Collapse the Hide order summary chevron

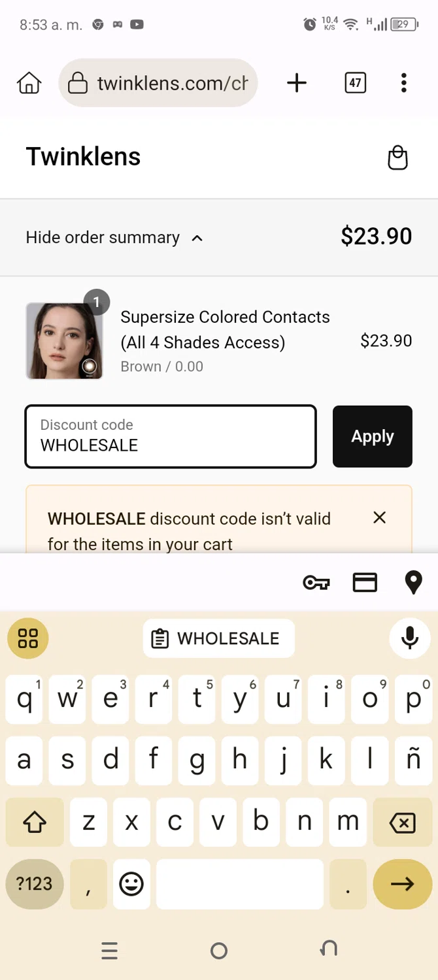(x=197, y=238)
